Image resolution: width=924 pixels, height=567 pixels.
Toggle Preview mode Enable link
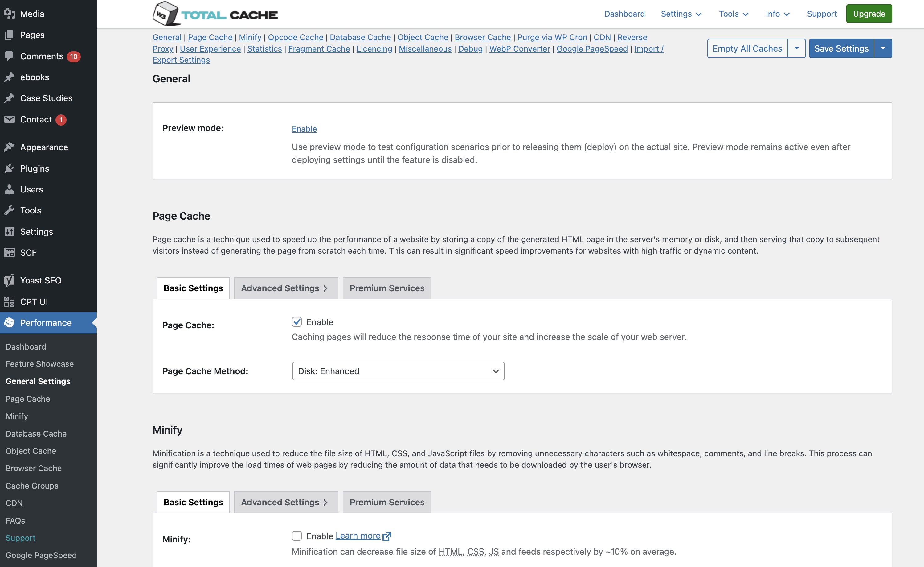(x=304, y=129)
